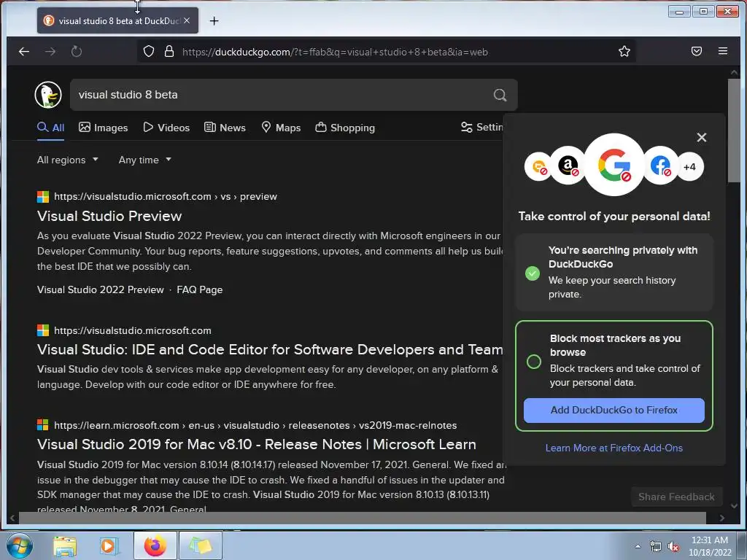Click the blocked Google tracker icon

pos(614,165)
